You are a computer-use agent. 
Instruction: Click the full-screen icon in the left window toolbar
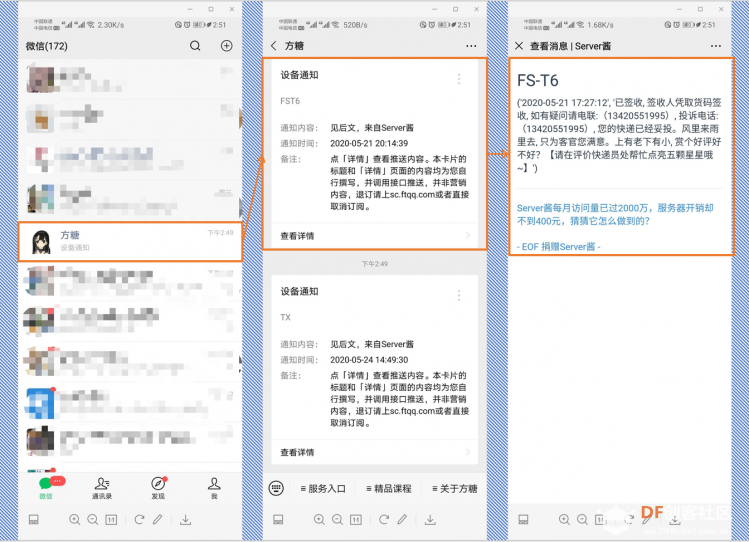[33, 520]
